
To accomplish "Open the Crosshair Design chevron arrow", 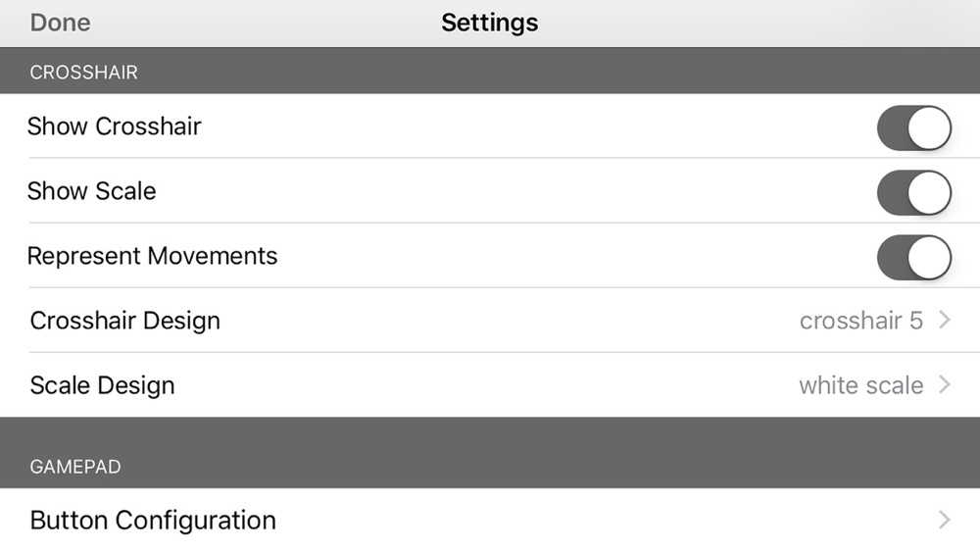I will pos(945,320).
